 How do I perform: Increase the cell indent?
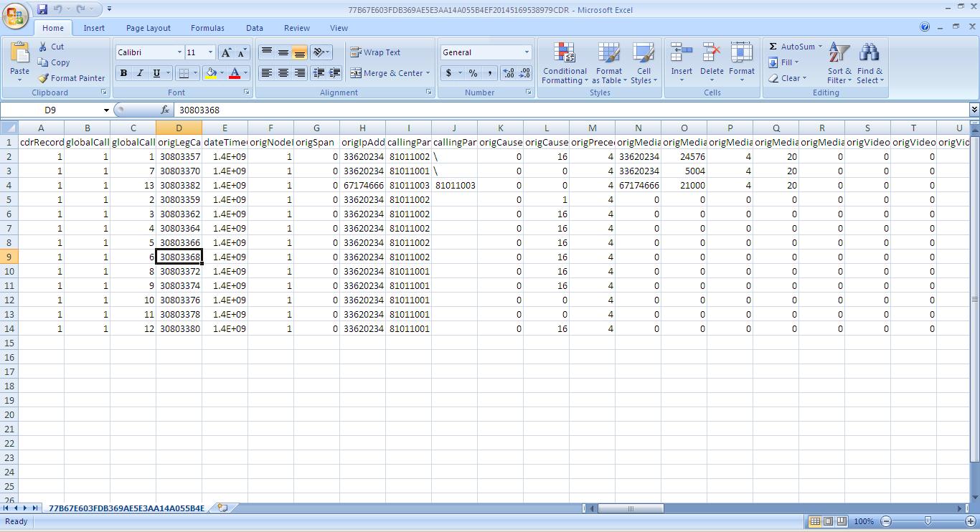coord(334,73)
